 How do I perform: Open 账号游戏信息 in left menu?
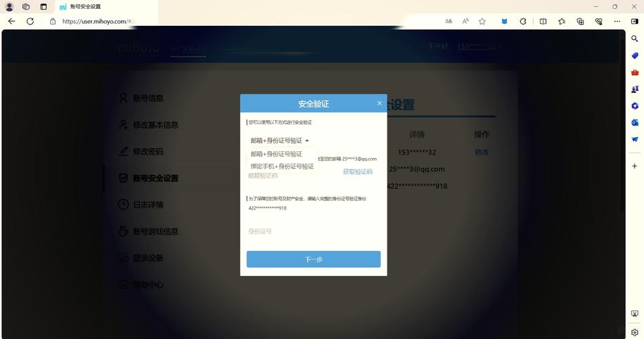149,231
